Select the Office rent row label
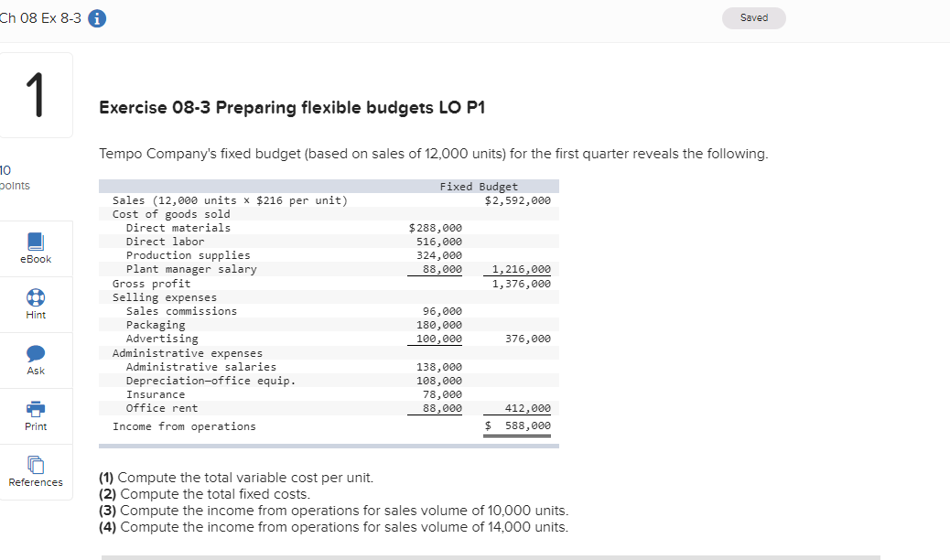 click(x=162, y=408)
